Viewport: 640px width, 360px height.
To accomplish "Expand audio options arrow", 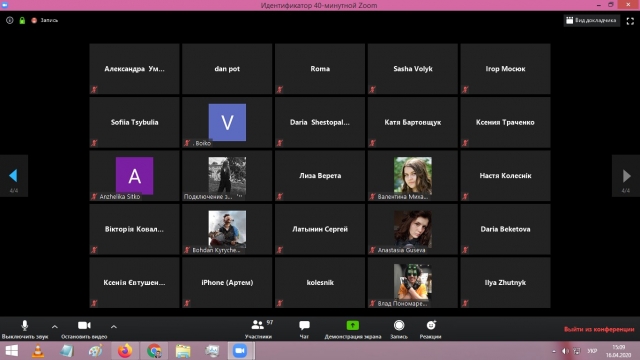I will pyautogui.click(x=55, y=327).
